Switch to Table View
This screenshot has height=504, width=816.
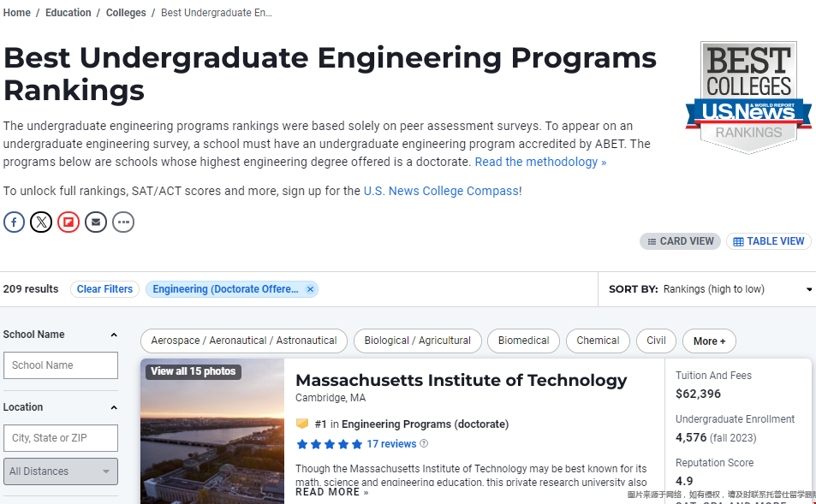click(769, 241)
